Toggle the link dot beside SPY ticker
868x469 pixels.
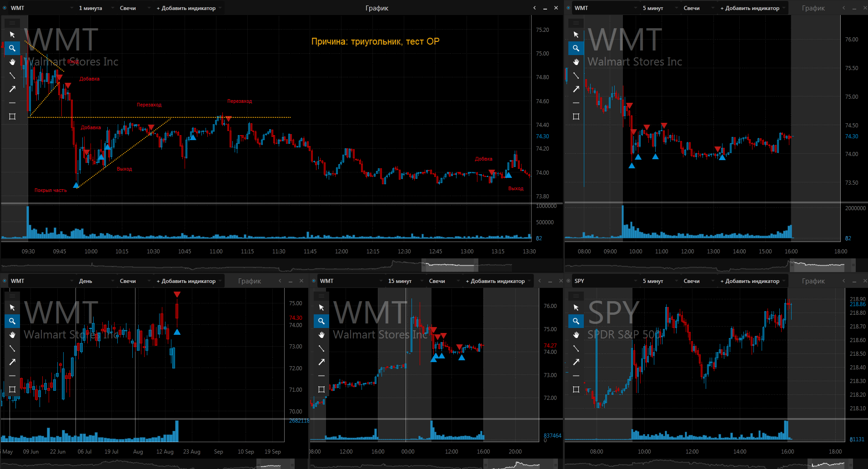568,281
